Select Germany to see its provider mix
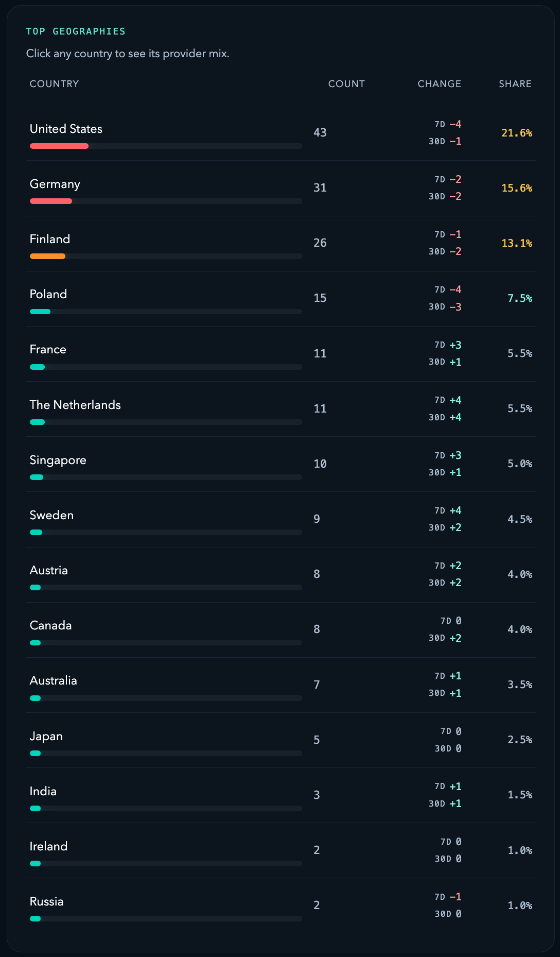This screenshot has height=957, width=560. (55, 184)
